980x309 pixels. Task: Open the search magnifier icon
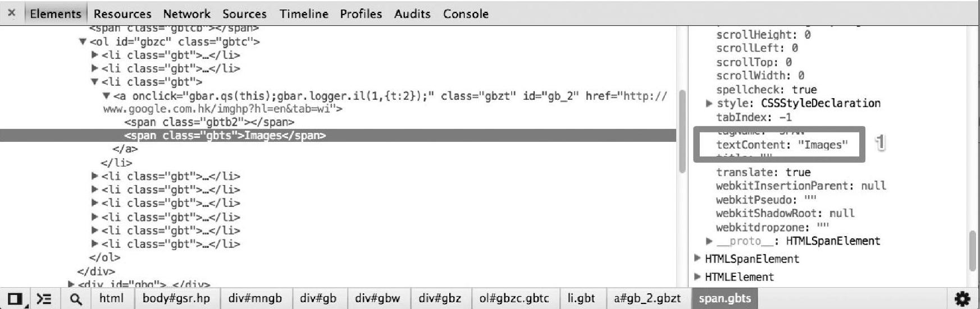76,299
